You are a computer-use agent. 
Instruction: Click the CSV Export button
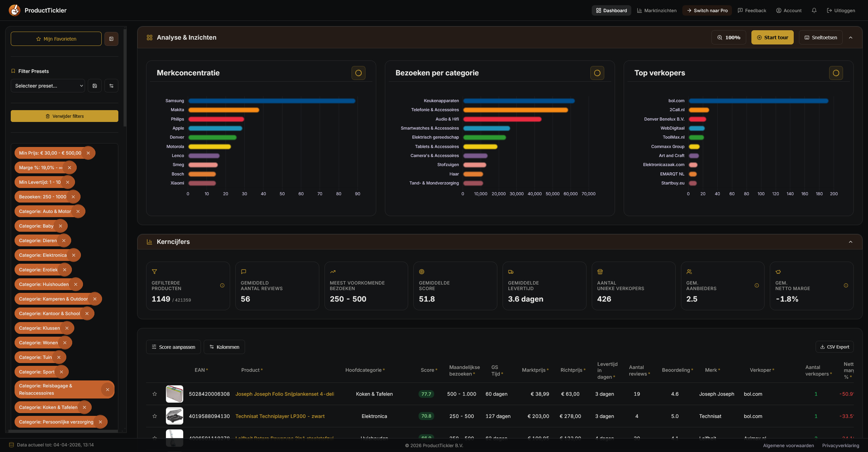point(834,347)
